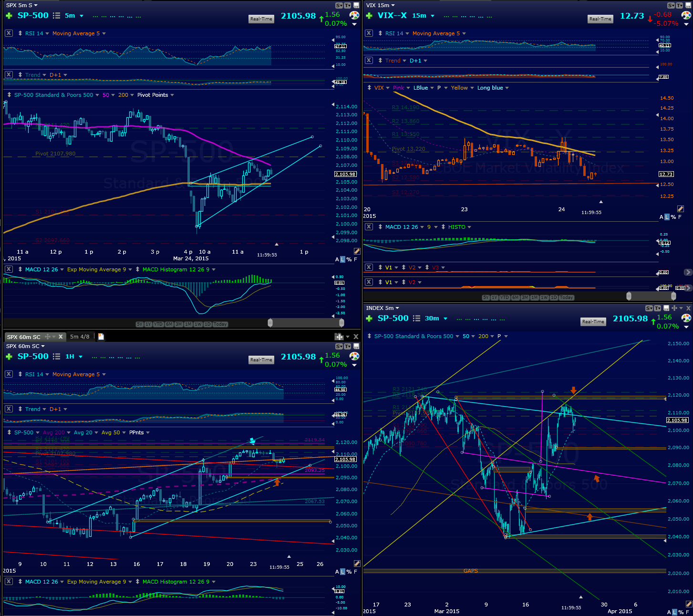Click green plus icon in SPX 60m chart
Viewport: 693px width, 616px height.
click(x=9, y=357)
